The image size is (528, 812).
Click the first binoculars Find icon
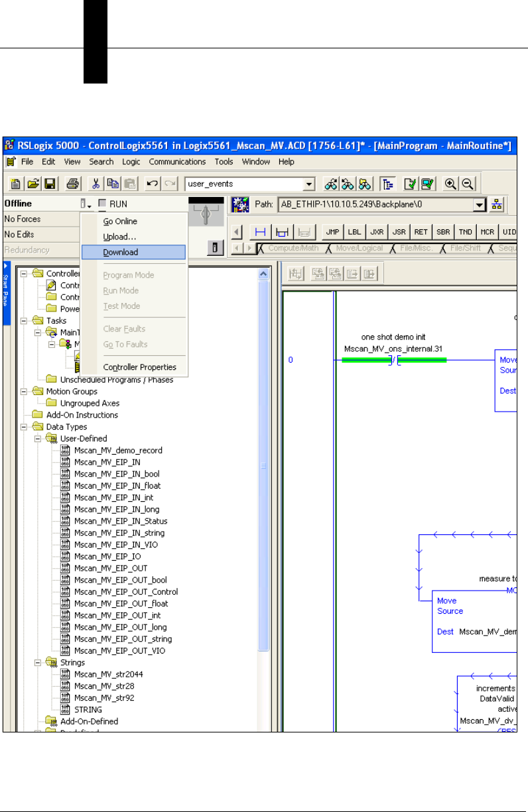point(330,184)
